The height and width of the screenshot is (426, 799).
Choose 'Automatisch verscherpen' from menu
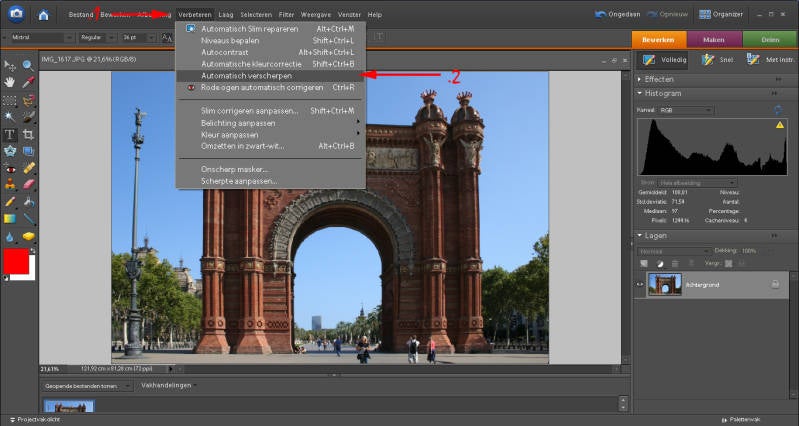tap(246, 75)
